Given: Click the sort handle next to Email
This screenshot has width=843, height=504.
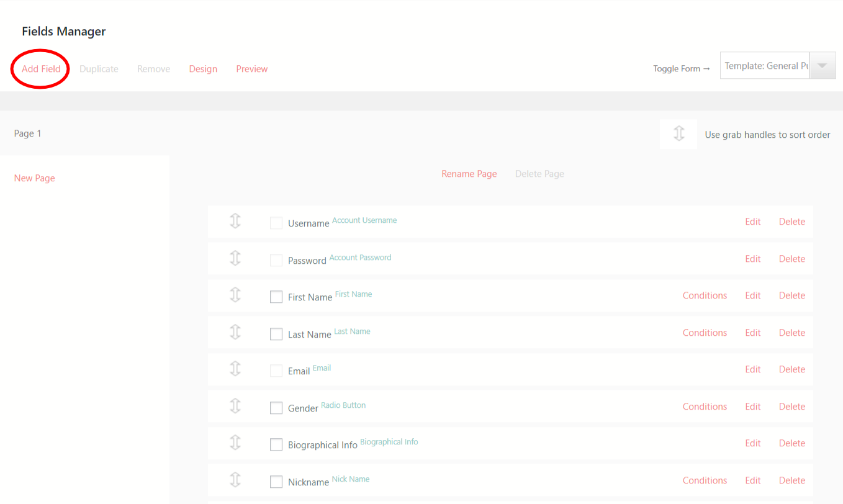Looking at the screenshot, I should [235, 369].
